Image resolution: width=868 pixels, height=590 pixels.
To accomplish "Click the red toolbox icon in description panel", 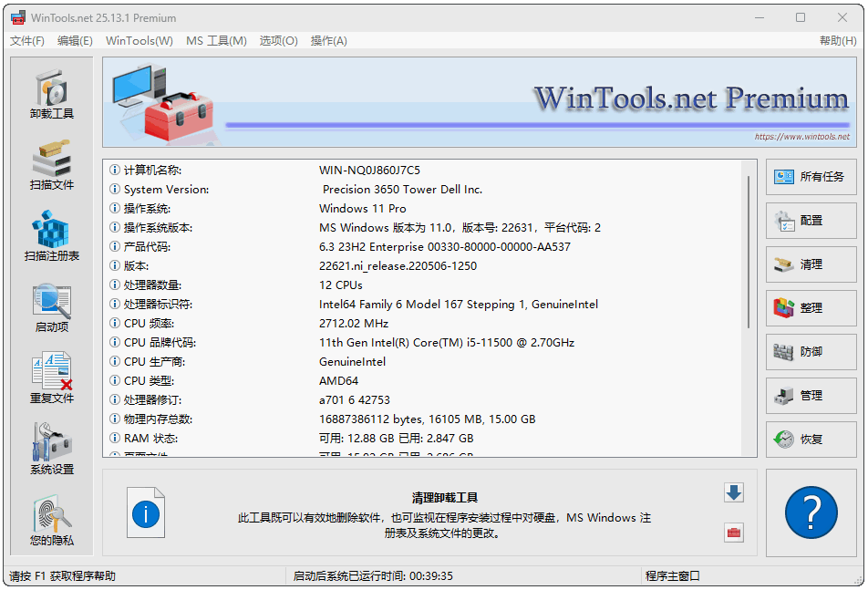I will 733,532.
